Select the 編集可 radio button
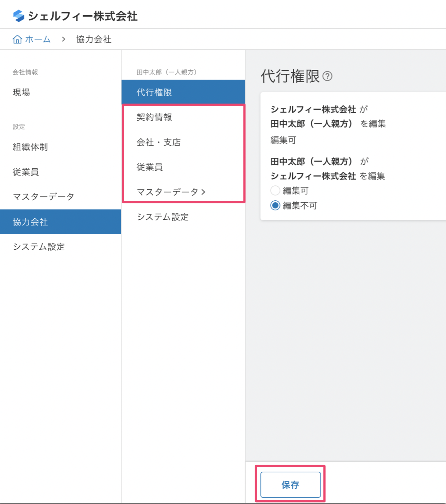Screen dimensions: 446x504 pos(275,190)
